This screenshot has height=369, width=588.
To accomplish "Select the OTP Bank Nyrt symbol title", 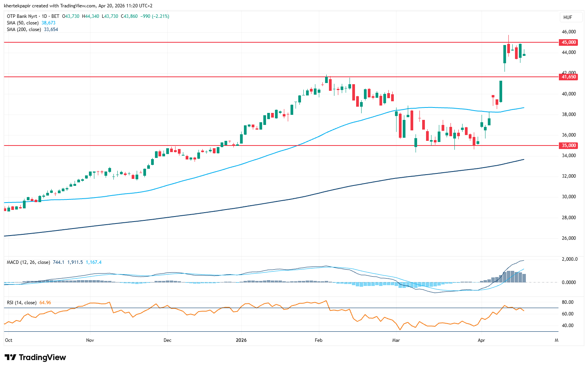I will (x=22, y=16).
